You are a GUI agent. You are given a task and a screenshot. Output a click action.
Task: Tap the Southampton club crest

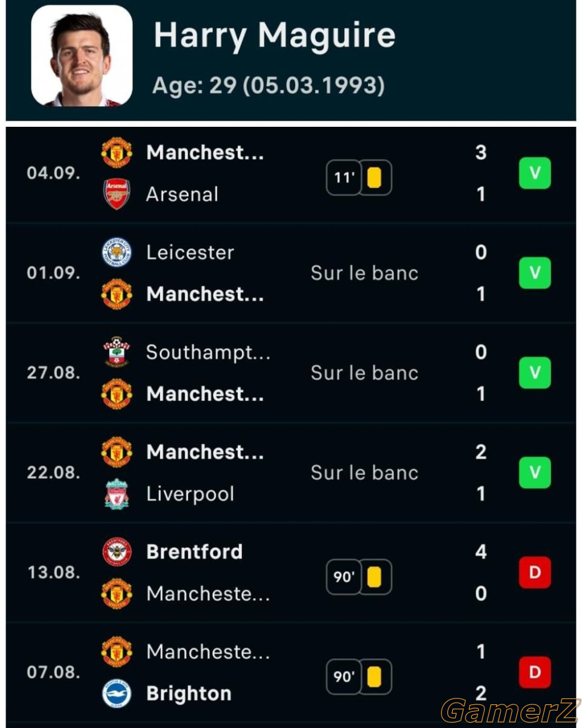point(116,352)
